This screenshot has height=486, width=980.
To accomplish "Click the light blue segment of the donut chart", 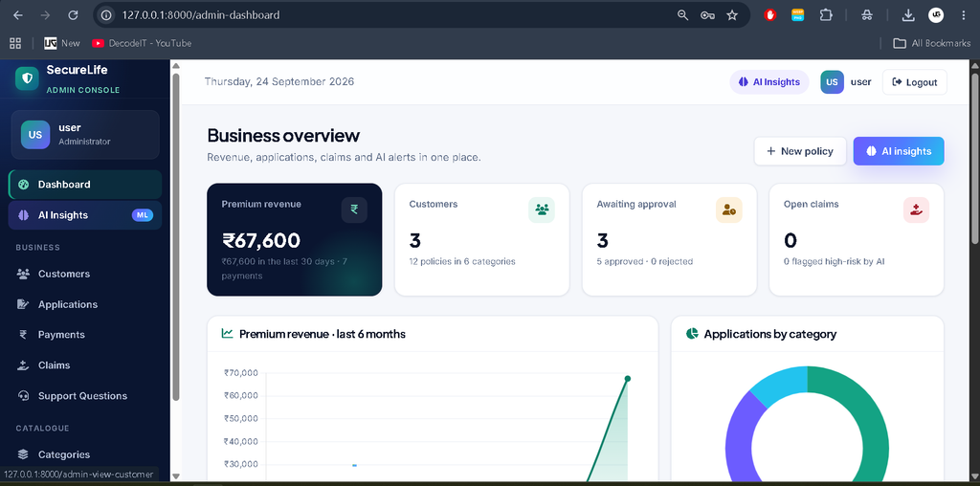I will [781, 383].
